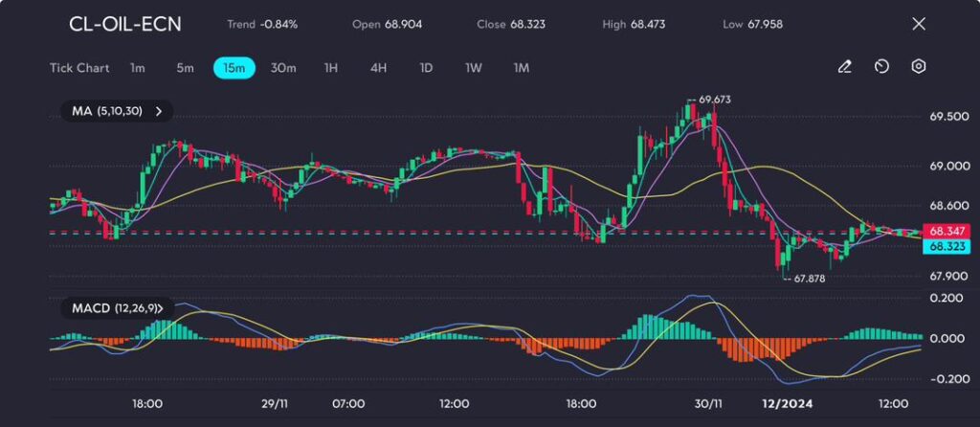Select the 5m timeframe

coord(185,68)
